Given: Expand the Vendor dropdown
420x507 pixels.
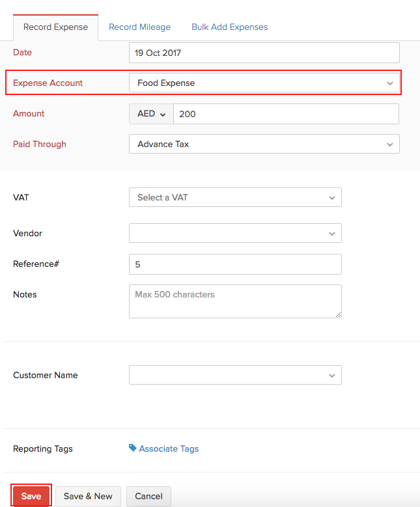Looking at the screenshot, I should tap(235, 233).
